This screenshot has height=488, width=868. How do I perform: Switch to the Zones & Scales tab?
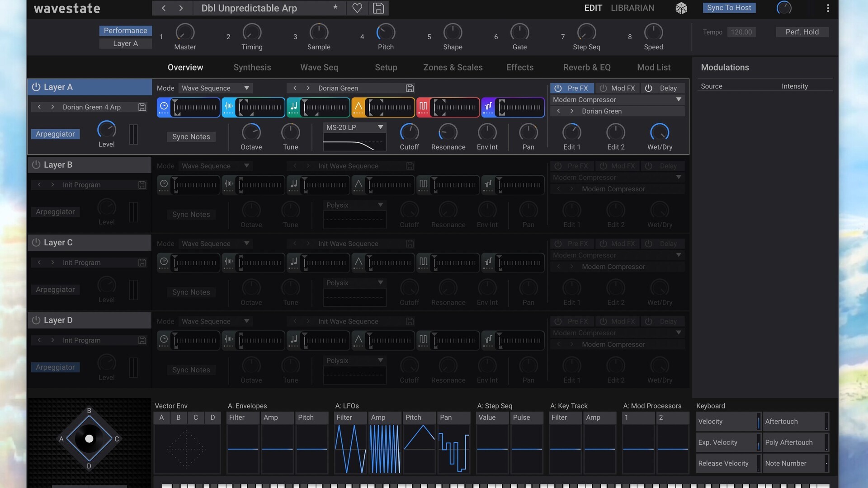pos(453,67)
